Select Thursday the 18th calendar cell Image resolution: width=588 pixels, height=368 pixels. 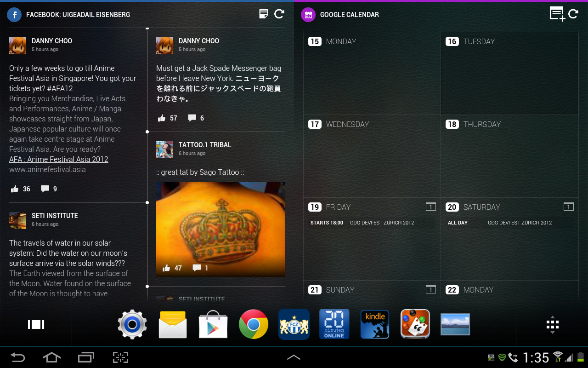pyautogui.click(x=509, y=156)
